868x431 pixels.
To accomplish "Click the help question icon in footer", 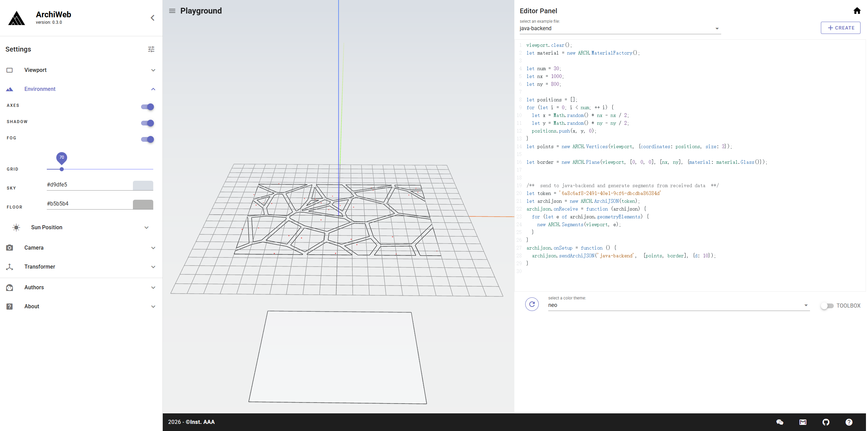I will pos(849,422).
